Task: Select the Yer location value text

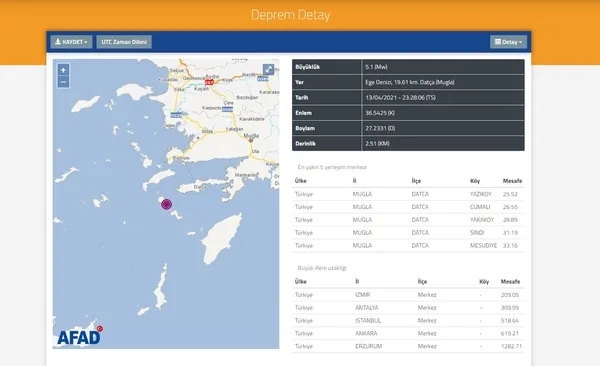Action: tap(410, 82)
